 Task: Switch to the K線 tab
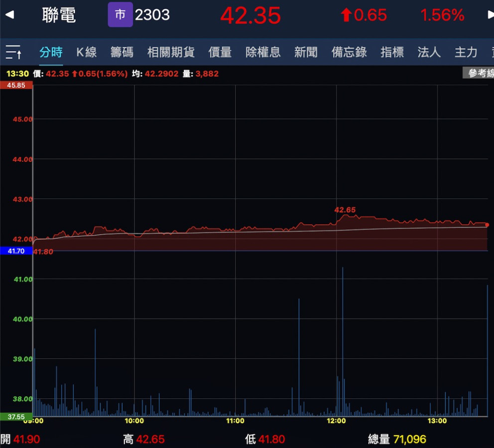tap(86, 52)
